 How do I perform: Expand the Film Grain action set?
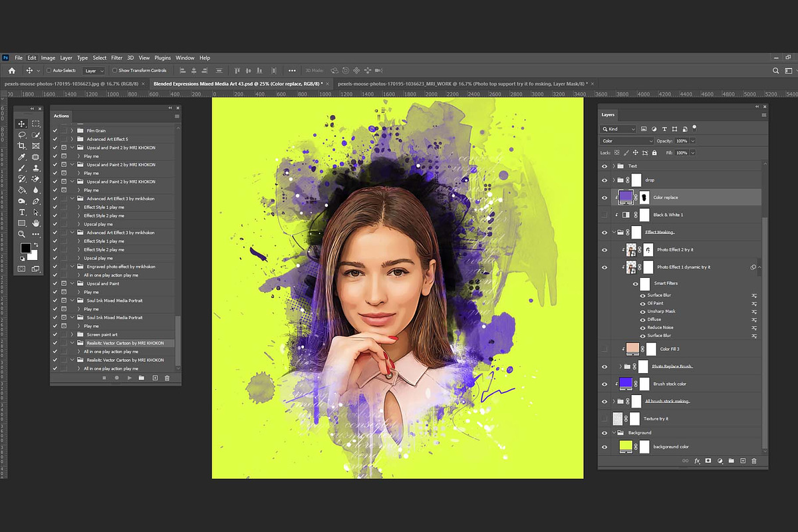pos(72,130)
